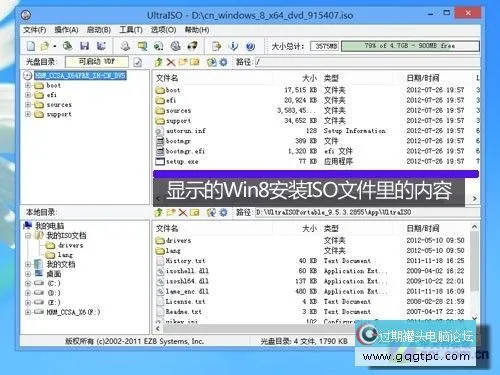Select the highlighted root volume tree node
This screenshot has width=500, height=375.
coord(80,76)
